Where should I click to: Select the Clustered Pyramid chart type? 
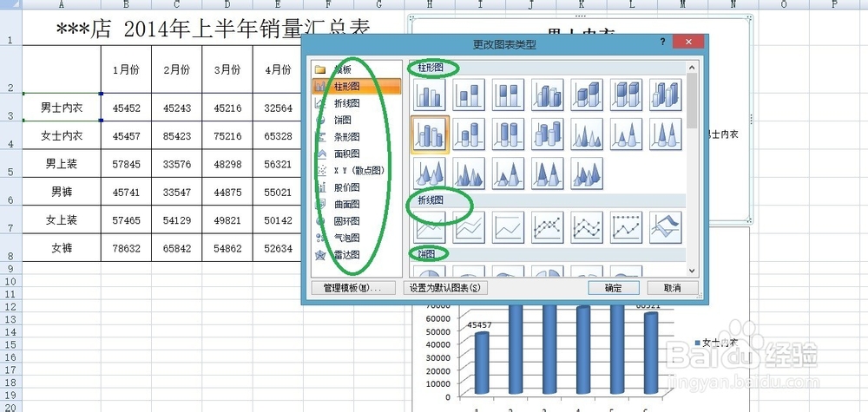tap(469, 173)
